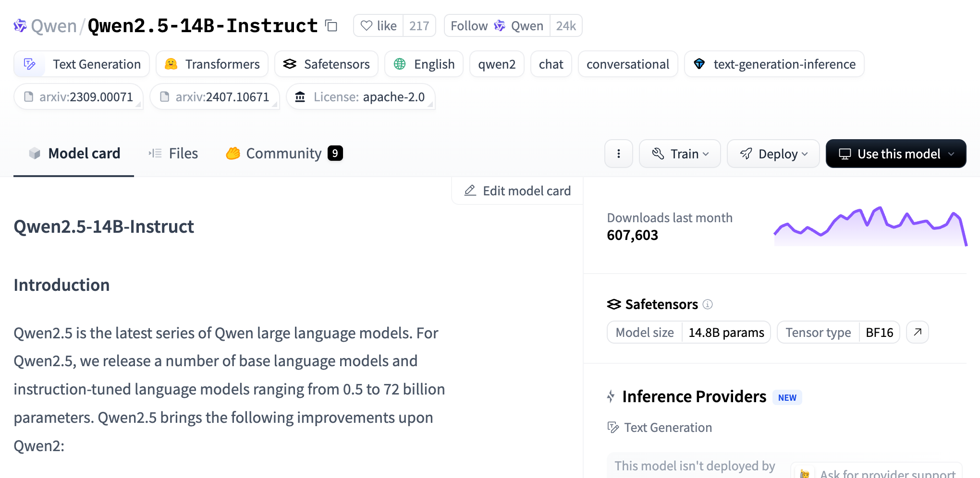Click the Files list icon
This screenshot has width=980, height=478.
coord(155,153)
